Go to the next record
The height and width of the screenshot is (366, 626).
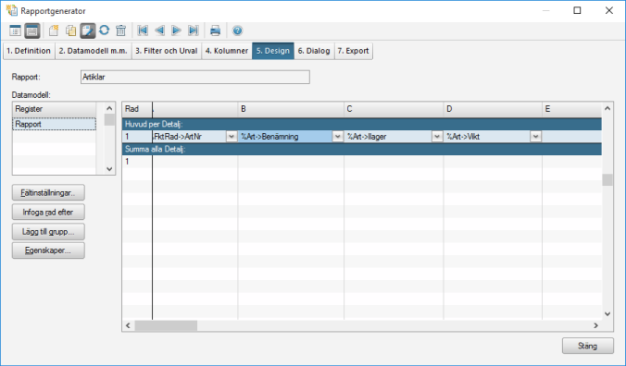click(176, 30)
